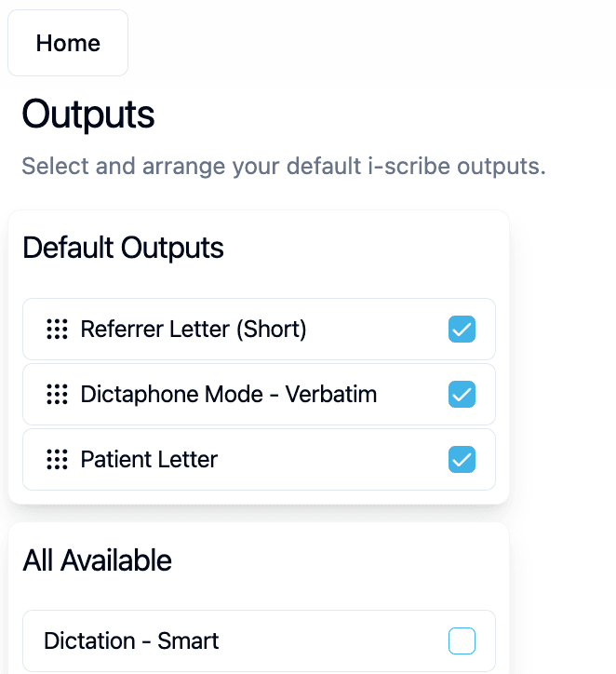Screen dimensions: 616x674
Task: Click the All Available section heading
Action: tap(97, 560)
